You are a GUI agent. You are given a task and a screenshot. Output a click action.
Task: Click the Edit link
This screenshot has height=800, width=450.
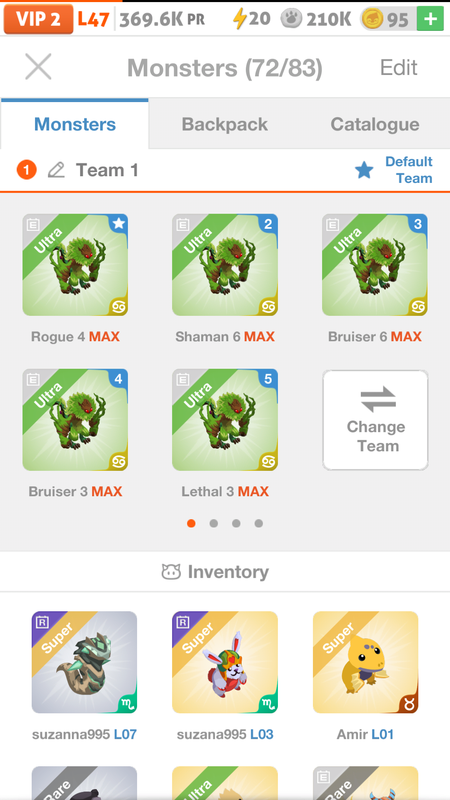point(398,67)
